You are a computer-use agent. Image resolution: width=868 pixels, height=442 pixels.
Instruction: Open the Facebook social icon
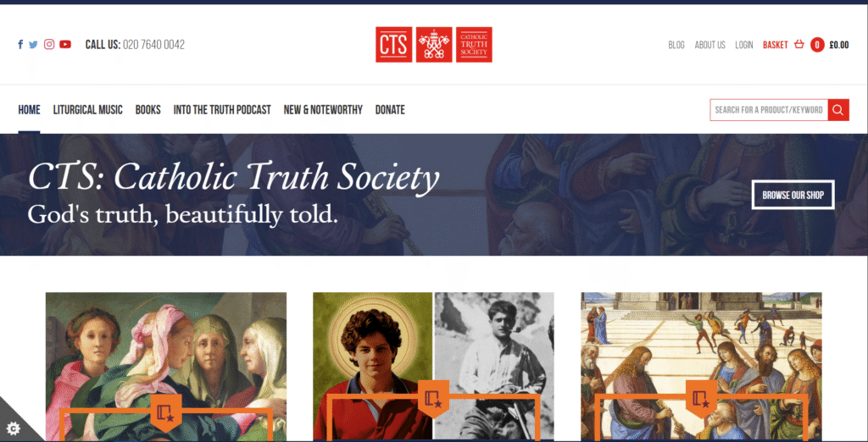point(20,45)
